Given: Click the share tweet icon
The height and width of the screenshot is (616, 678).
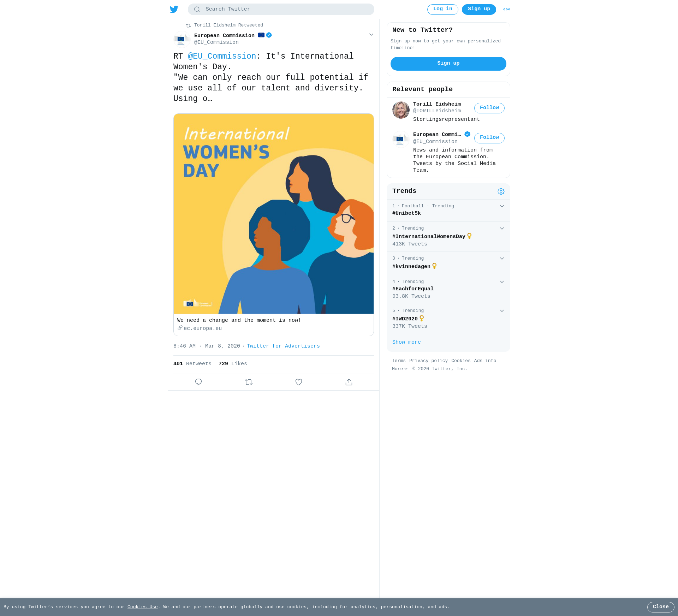Looking at the screenshot, I should tap(349, 382).
